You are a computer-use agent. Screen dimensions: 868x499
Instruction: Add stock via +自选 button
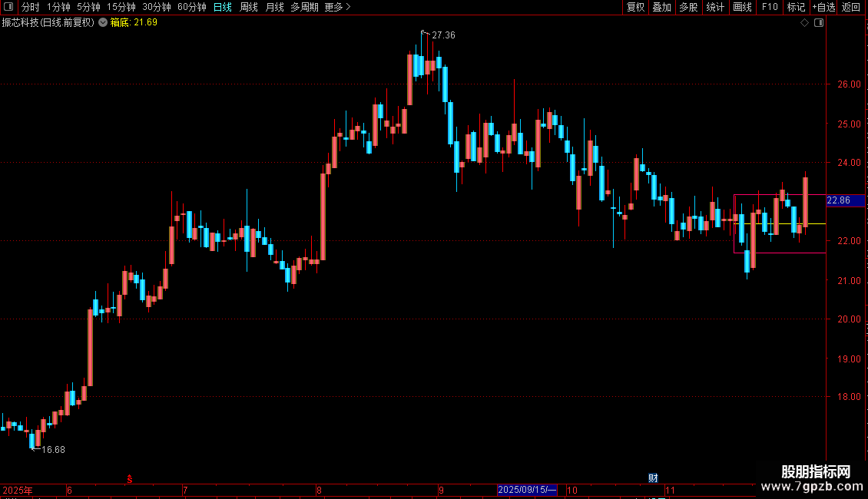point(823,7)
